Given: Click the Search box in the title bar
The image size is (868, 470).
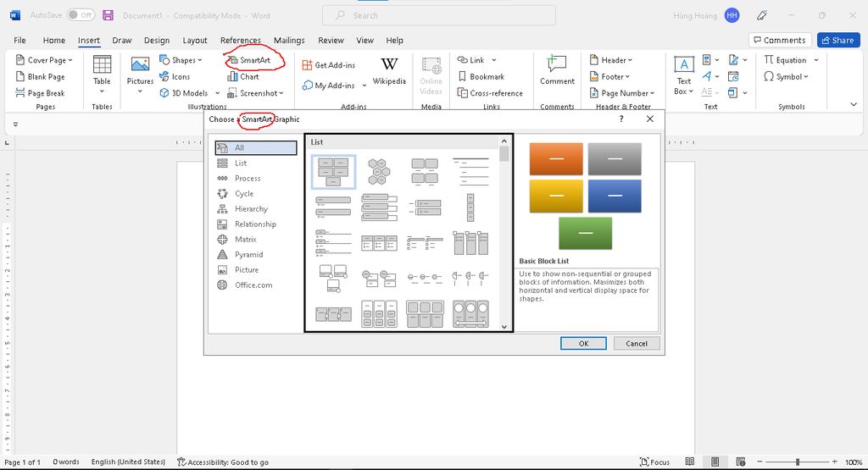Looking at the screenshot, I should click(439, 15).
